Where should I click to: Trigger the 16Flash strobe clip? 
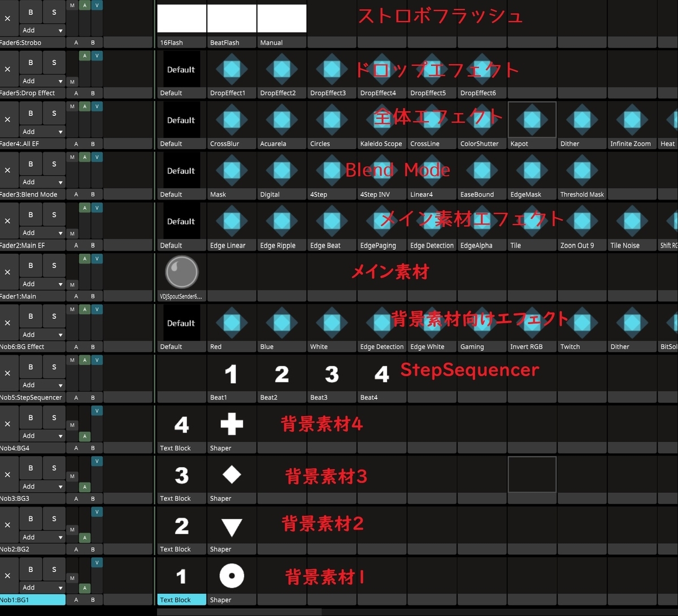[181, 18]
